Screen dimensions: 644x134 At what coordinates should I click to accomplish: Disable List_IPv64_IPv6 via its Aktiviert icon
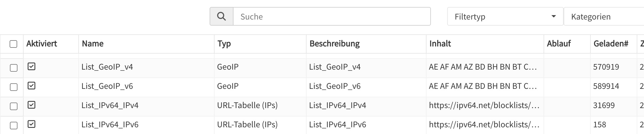31,124
